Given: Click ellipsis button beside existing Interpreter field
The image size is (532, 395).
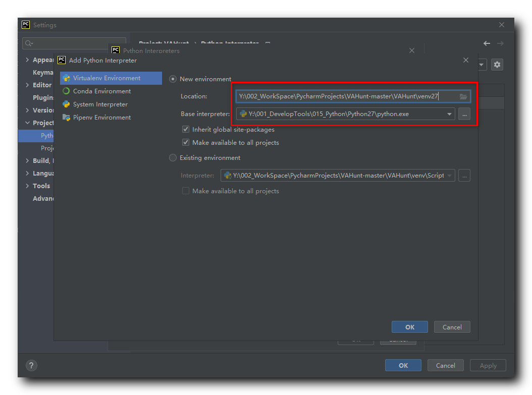Looking at the screenshot, I should (x=464, y=176).
